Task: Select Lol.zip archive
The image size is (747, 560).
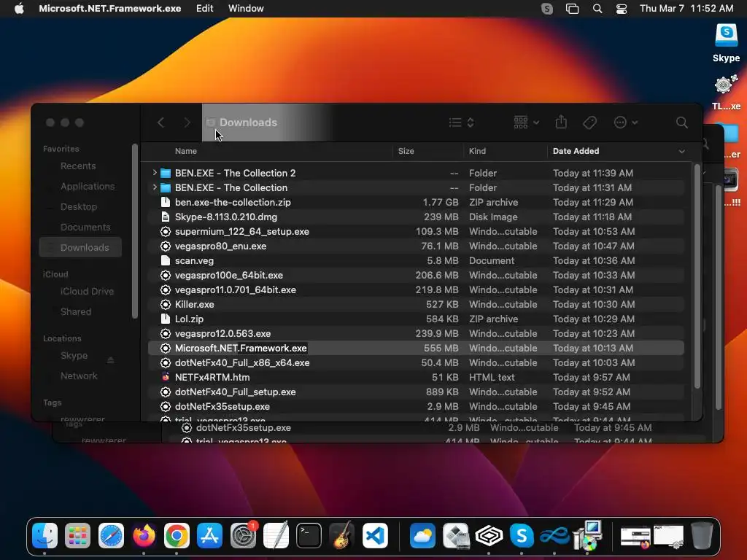Action: click(416, 319)
